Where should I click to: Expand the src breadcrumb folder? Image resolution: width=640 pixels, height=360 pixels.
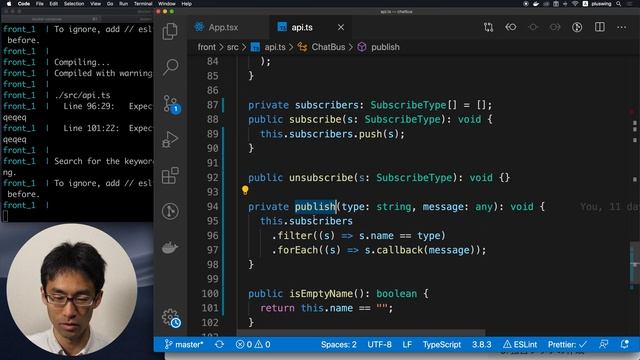tap(233, 47)
